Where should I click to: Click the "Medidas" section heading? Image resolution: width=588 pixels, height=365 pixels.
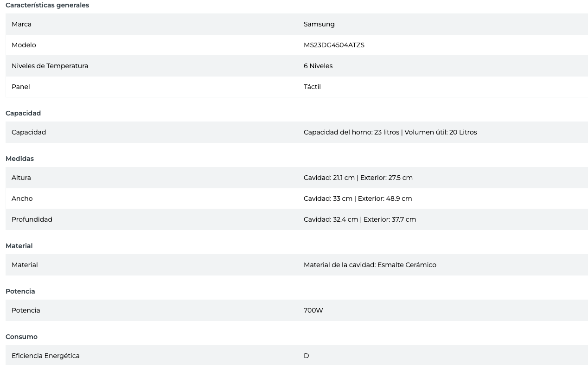19,159
